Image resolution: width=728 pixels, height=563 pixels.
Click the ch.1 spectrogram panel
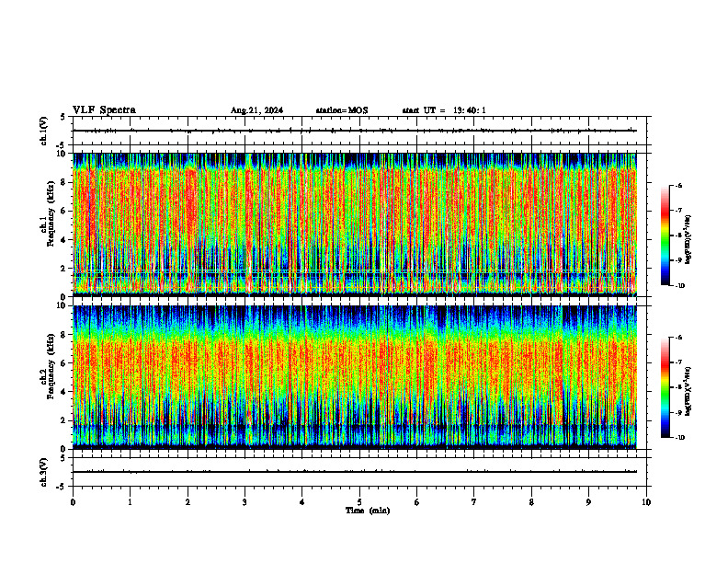[x=355, y=224]
